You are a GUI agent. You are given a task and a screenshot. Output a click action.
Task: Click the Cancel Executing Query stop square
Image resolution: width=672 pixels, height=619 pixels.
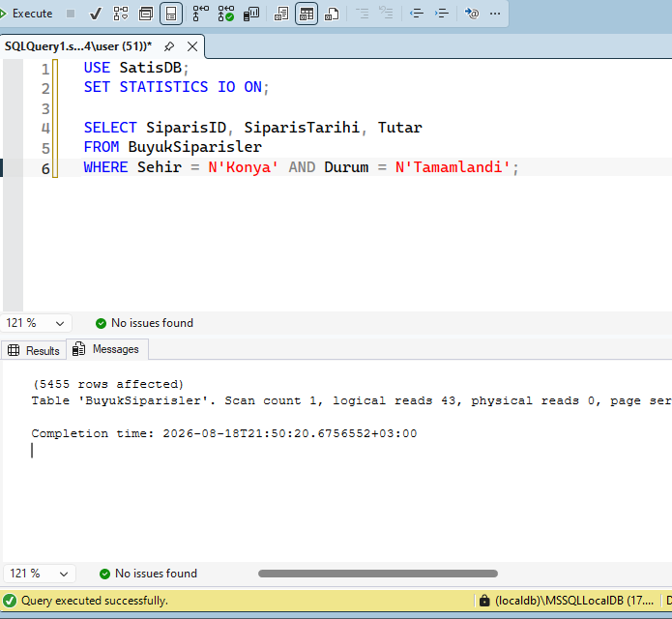point(71,14)
